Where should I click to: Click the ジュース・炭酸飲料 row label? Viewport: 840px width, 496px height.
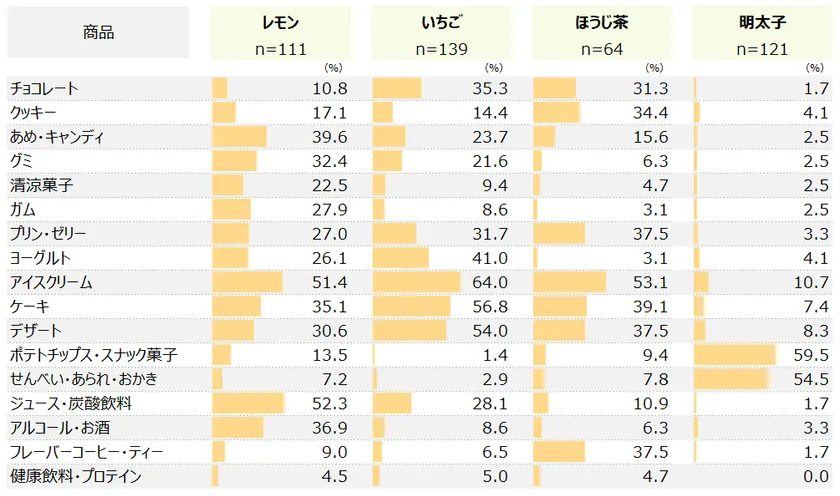pyautogui.click(x=70, y=403)
